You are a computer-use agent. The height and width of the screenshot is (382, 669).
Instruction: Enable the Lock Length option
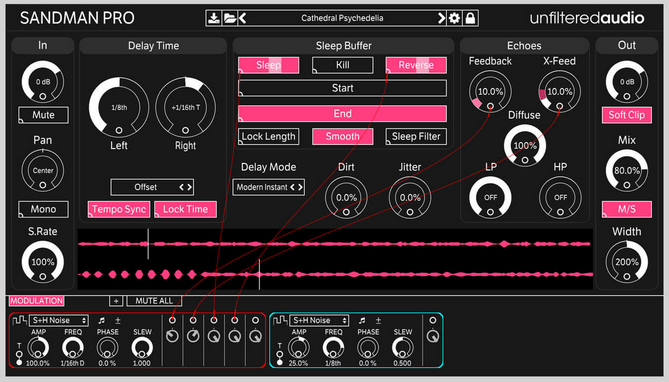(x=268, y=137)
